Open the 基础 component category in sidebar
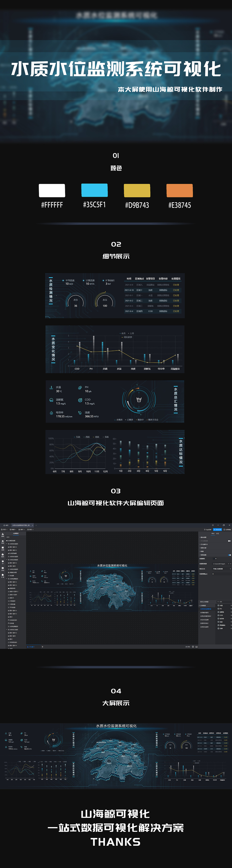Viewport: 232px width, 868px height. pyautogui.click(x=3, y=535)
